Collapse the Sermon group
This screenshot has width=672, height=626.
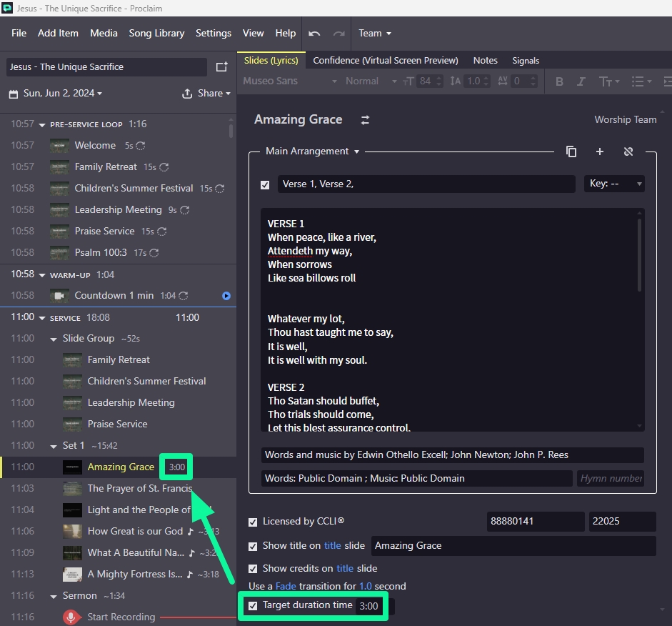click(x=54, y=597)
